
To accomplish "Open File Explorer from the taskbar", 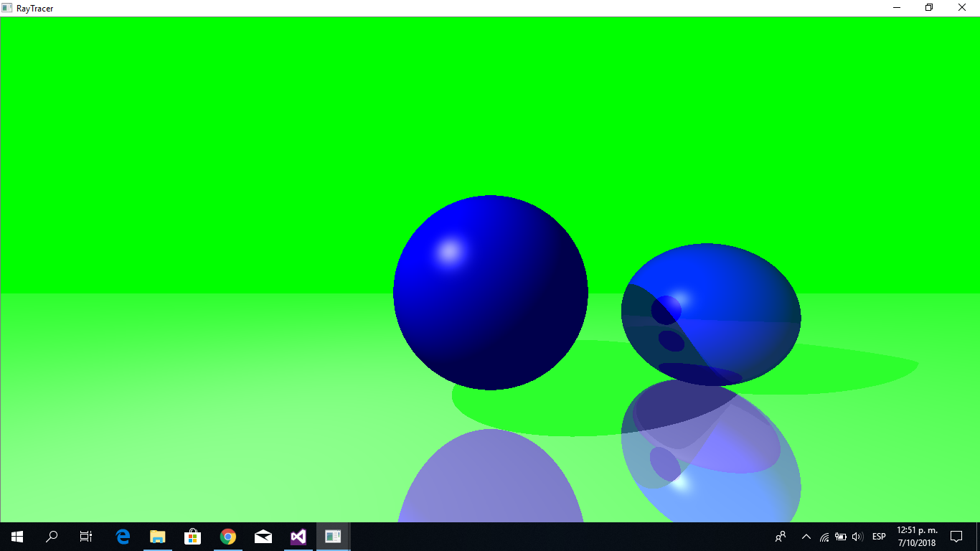I will pyautogui.click(x=158, y=537).
